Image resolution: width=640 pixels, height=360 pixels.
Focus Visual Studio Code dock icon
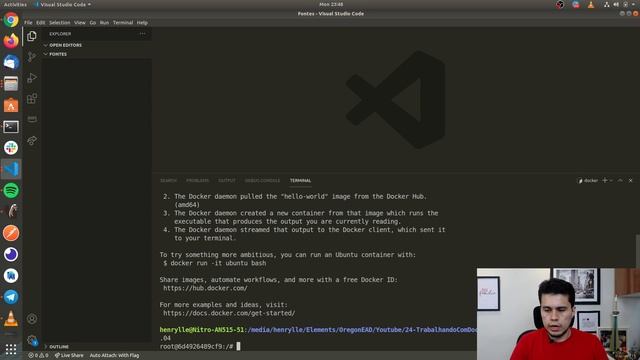pyautogui.click(x=11, y=169)
